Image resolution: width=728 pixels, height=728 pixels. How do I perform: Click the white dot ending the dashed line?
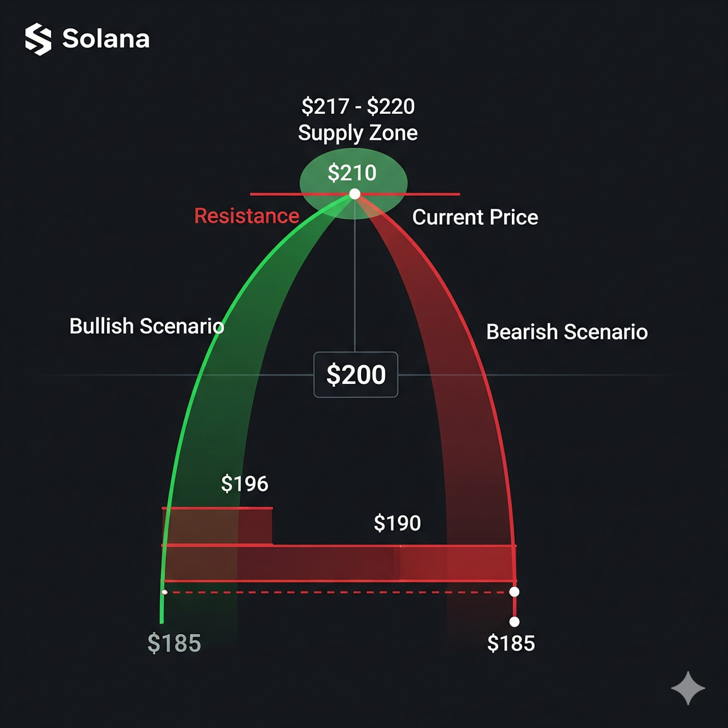point(514,592)
